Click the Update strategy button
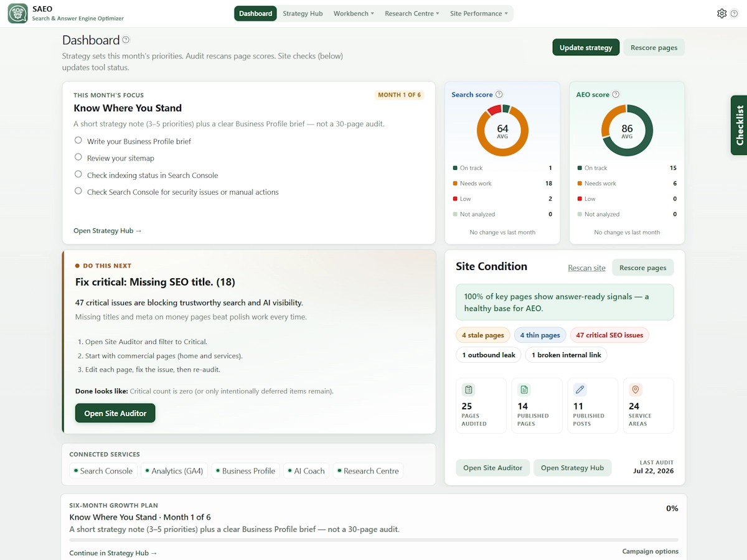 [586, 47]
